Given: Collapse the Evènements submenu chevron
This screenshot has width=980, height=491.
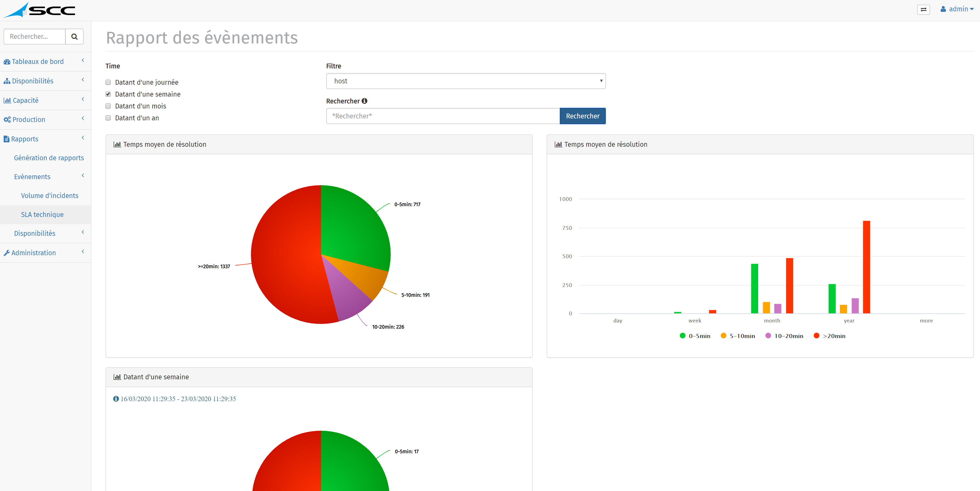Looking at the screenshot, I should [x=83, y=176].
